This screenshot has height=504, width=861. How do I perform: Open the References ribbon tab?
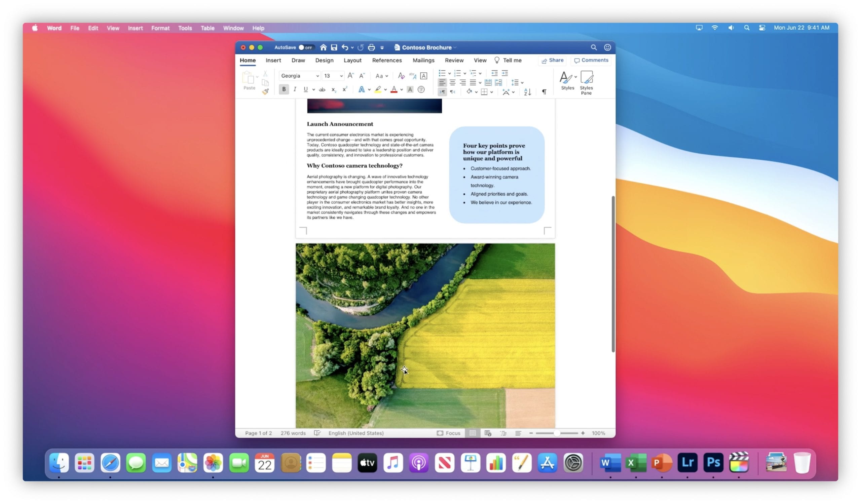click(x=387, y=60)
